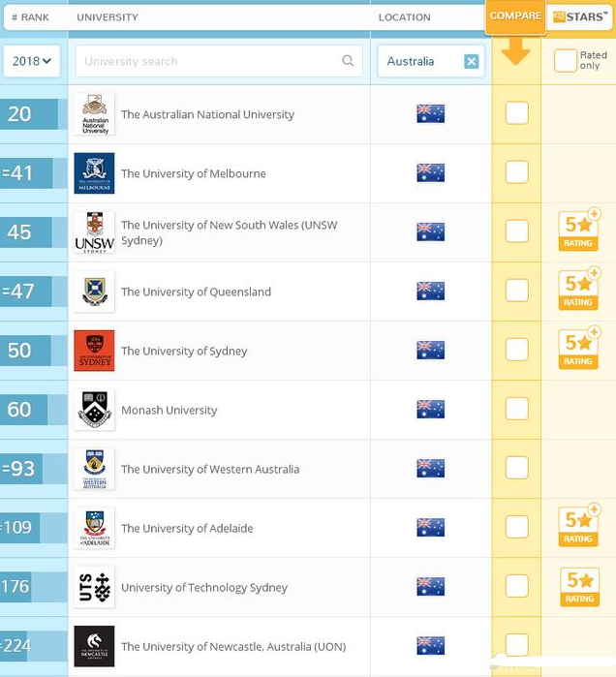
Task: Click the rank 20 bar
Action: tap(29, 114)
